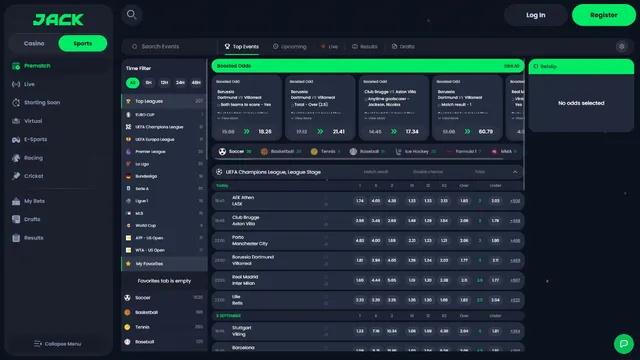Screen dimensions: 640x360
Task: Select the 6H time filter
Action: [149, 82]
